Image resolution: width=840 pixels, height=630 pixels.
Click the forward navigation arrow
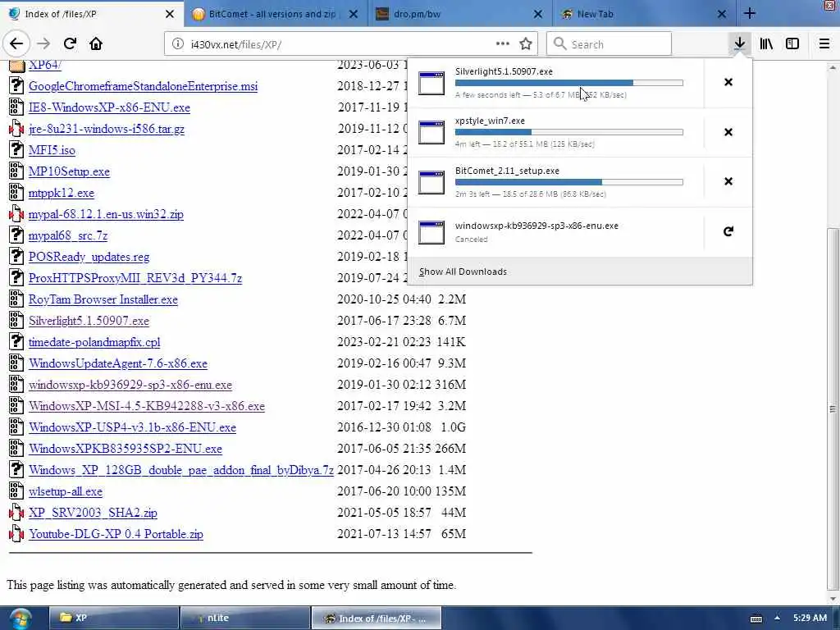(43, 44)
